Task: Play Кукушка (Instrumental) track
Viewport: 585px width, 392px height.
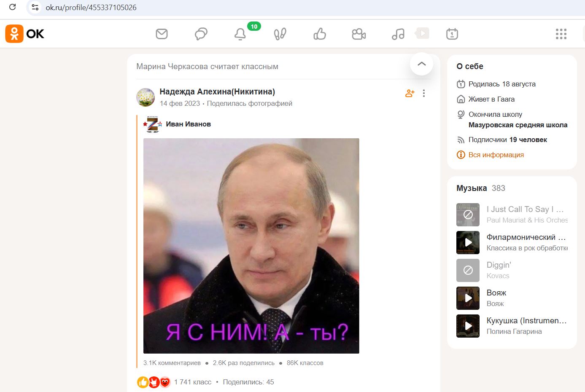Action: coord(468,326)
